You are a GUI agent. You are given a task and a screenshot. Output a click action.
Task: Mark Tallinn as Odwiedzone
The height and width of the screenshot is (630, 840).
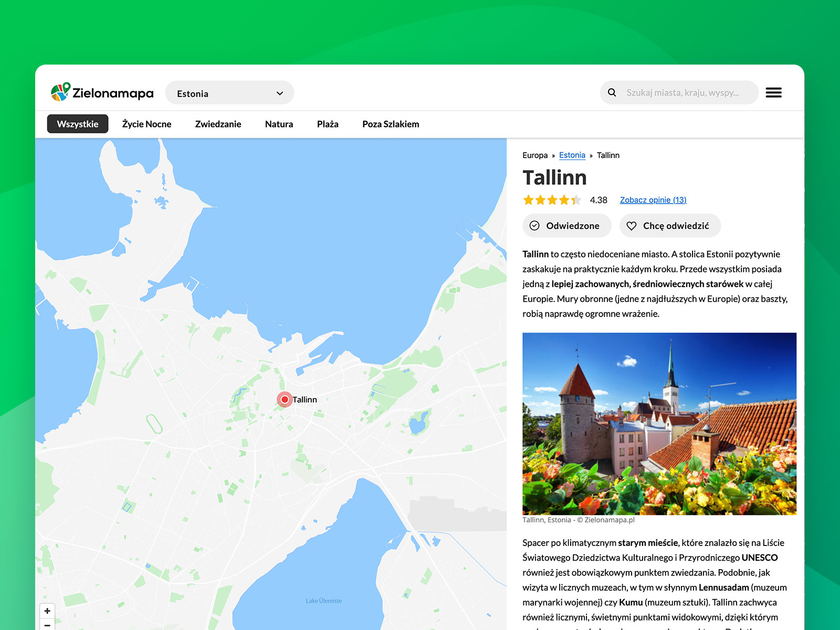click(x=567, y=226)
